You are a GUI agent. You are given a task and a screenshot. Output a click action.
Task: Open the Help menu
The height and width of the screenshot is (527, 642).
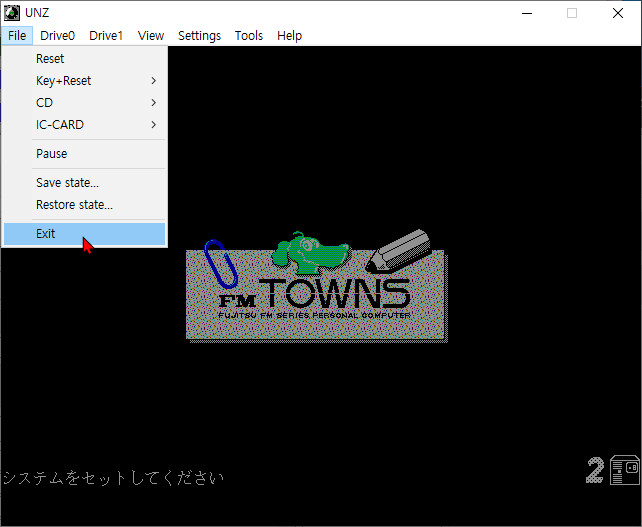tap(289, 36)
